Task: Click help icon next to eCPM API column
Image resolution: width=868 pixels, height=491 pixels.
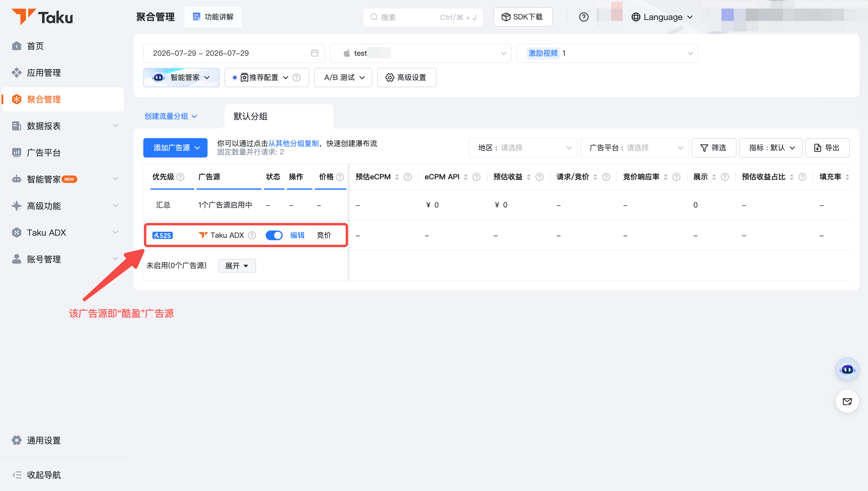Action: coord(476,177)
